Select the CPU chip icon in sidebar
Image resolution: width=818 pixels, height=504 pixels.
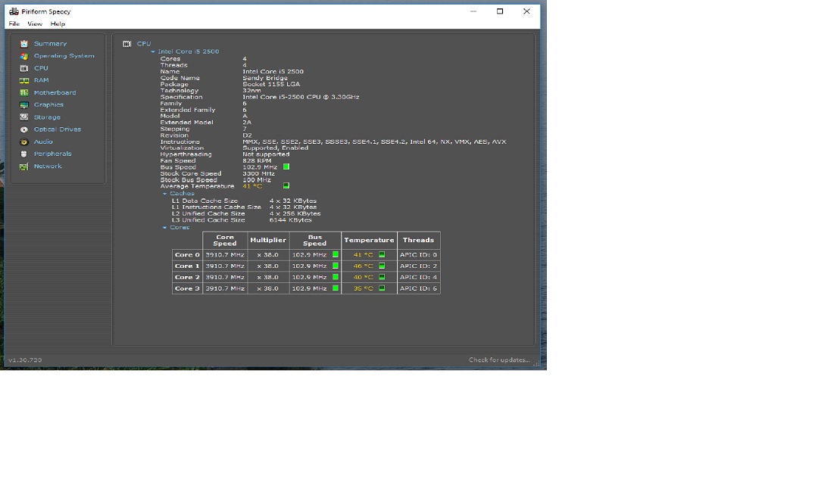[24, 68]
